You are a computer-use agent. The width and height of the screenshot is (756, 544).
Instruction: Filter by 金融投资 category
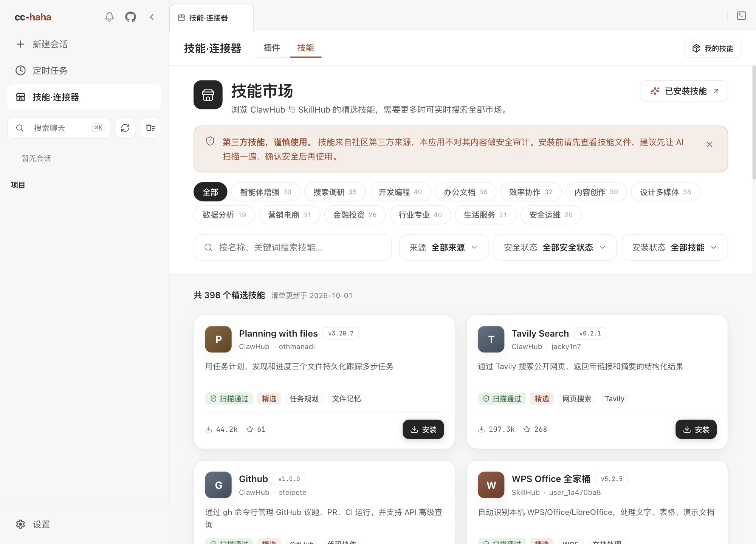(x=355, y=215)
